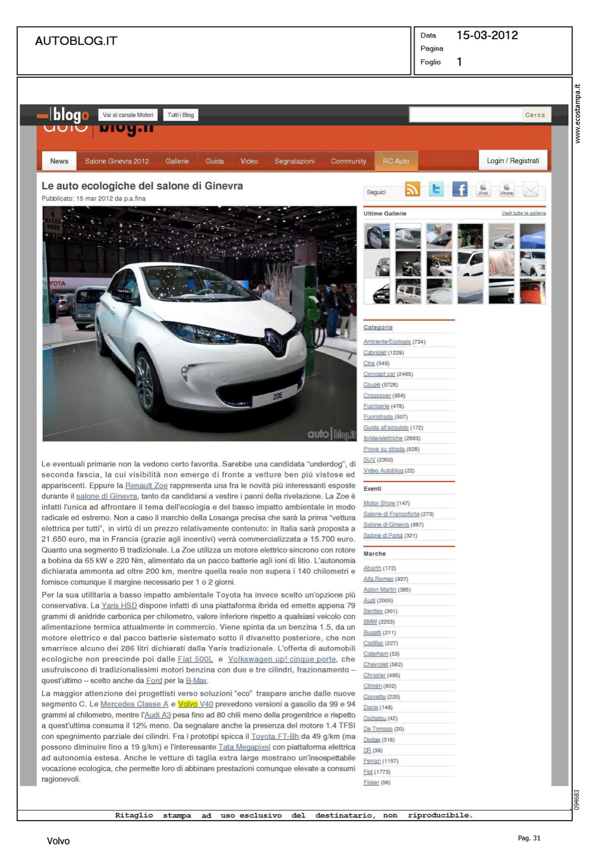This screenshot has width=616, height=865.
Task: Click the envelope newsletter icon
Action: point(530,189)
